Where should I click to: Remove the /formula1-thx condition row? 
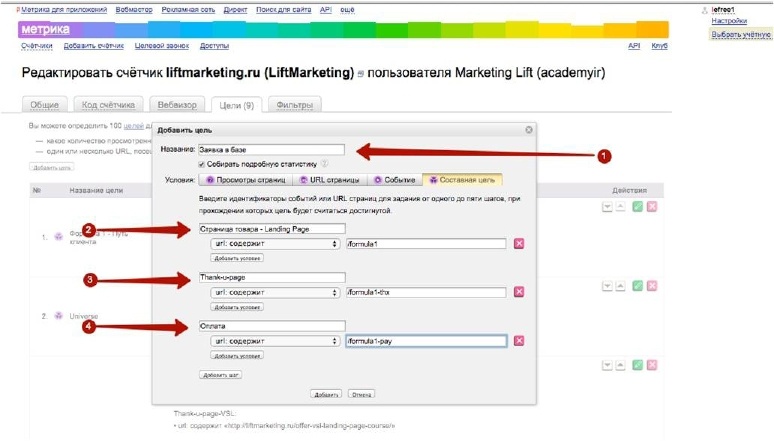[x=519, y=292]
